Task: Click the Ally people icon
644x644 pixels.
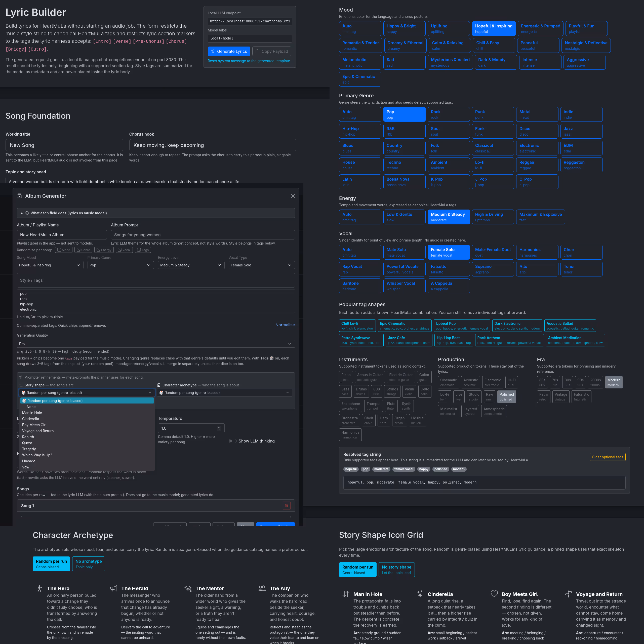Action: pyautogui.click(x=262, y=588)
